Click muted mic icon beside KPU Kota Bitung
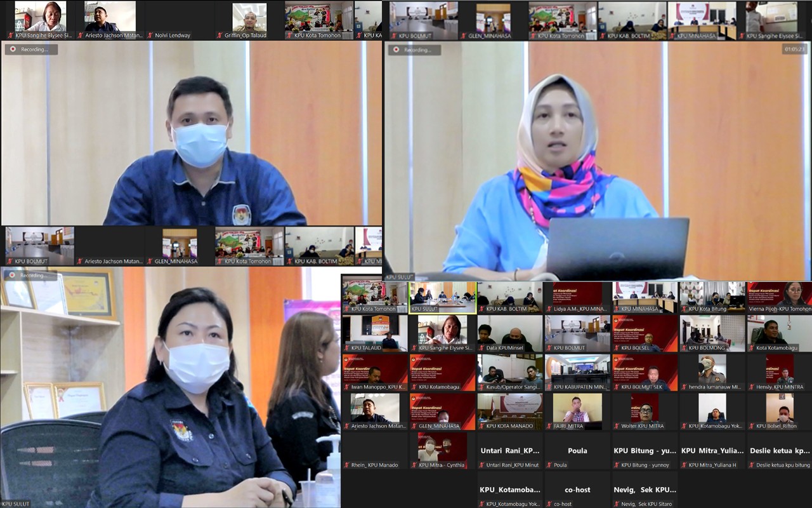Screen dimensions: 812x508 click(x=684, y=309)
